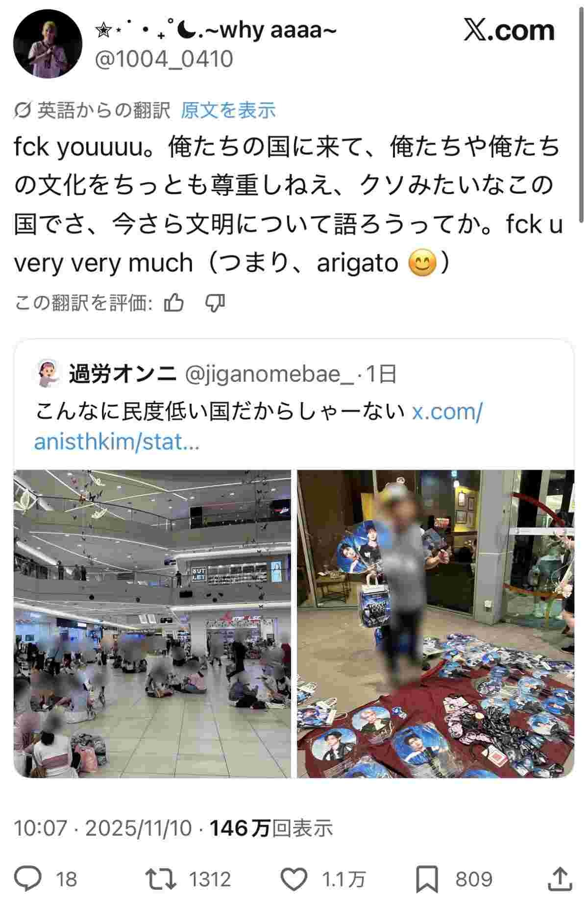Click the translation pencil icon
The image size is (588, 899).
[23, 111]
